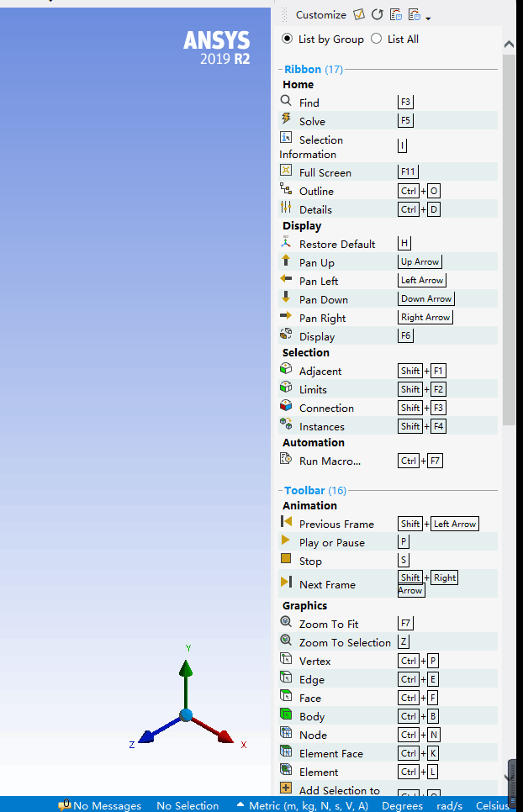Click the F3 shortcut key box for Find
Viewport: 523px width, 812px height.
(x=405, y=102)
